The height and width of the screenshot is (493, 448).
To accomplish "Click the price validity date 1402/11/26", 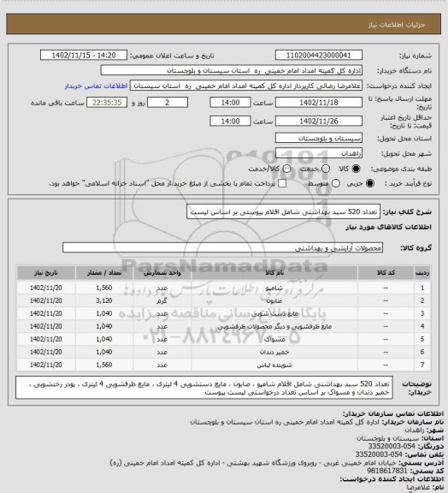I will tap(319, 121).
